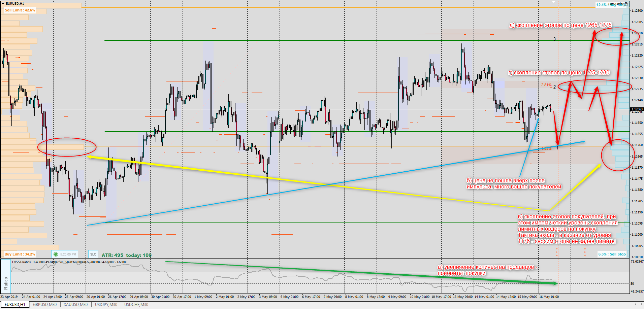
Task: Click the FXSSI.Ratios indicator values label
Action: pyautogui.click(x=70, y=262)
